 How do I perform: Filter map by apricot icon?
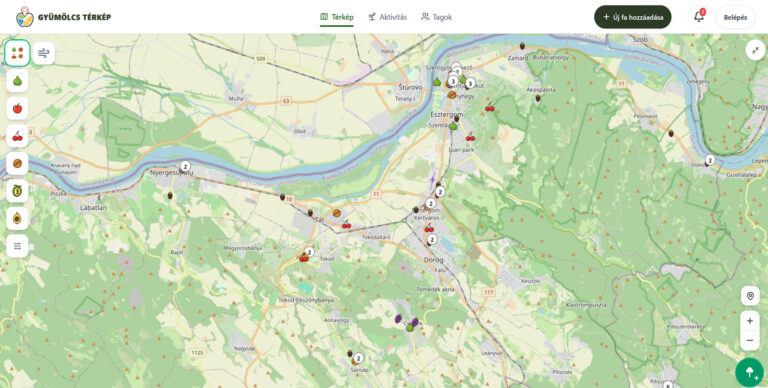(x=17, y=218)
